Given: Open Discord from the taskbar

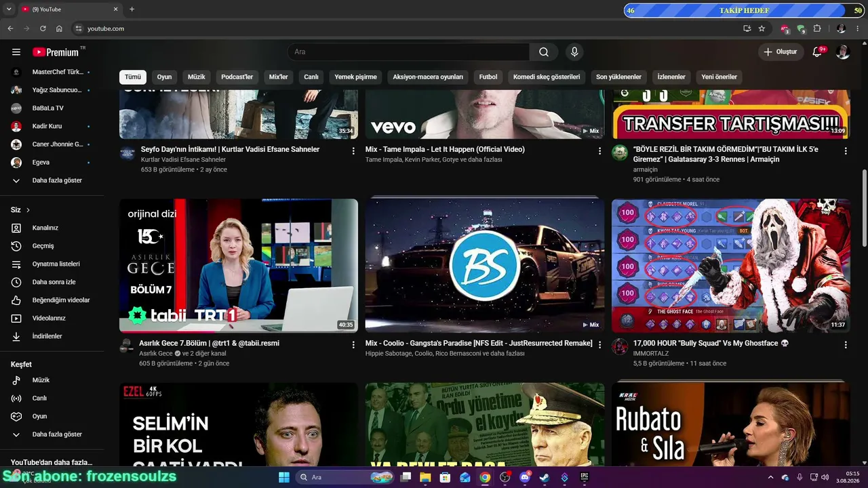Looking at the screenshot, I should click(x=524, y=477).
